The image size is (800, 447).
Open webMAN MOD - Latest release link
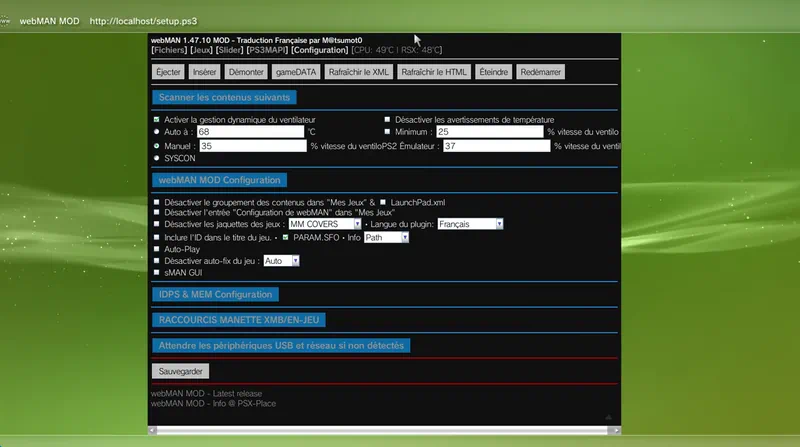[x=207, y=393]
